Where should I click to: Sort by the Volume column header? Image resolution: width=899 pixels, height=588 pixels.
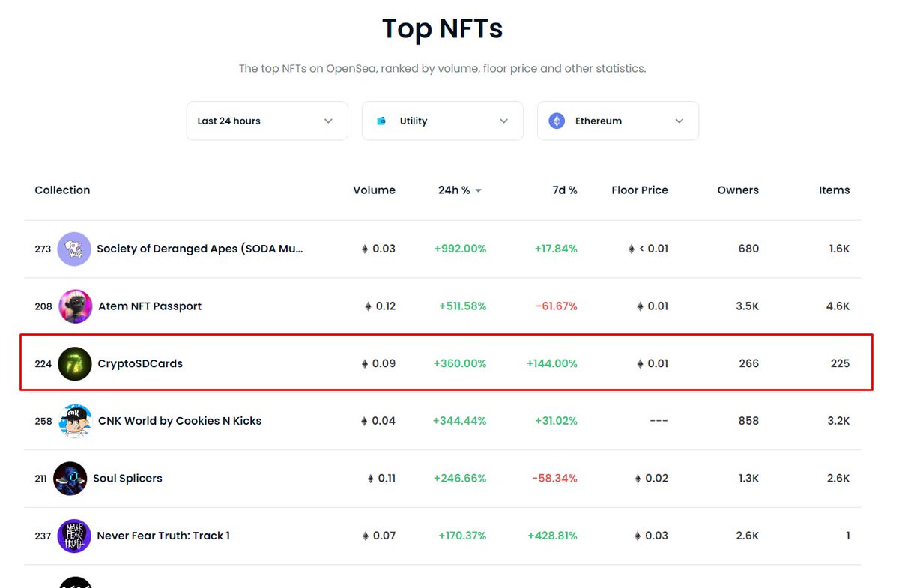click(374, 190)
